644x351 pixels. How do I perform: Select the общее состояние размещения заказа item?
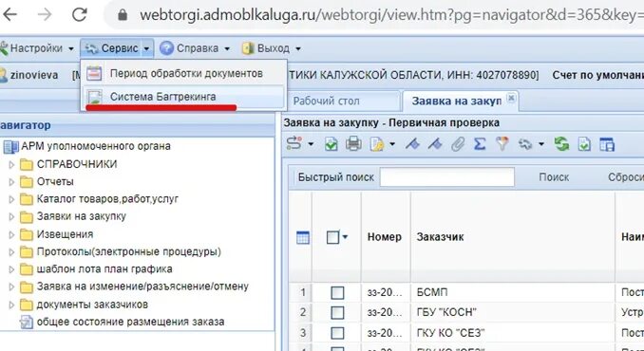point(131,322)
